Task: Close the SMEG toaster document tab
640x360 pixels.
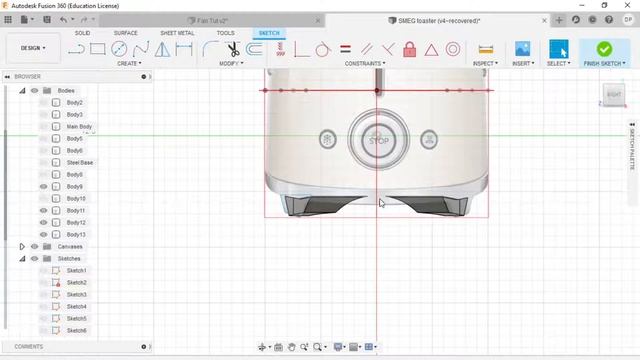Action: point(544,20)
